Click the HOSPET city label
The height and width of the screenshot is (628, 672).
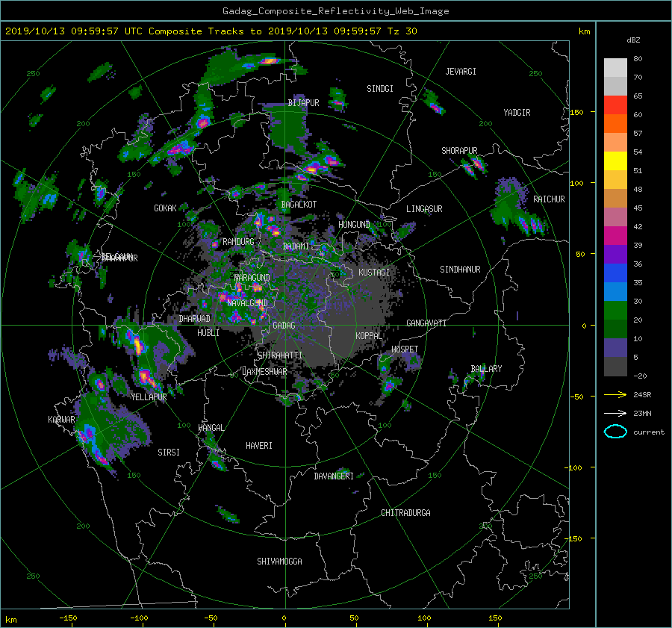pos(405,349)
